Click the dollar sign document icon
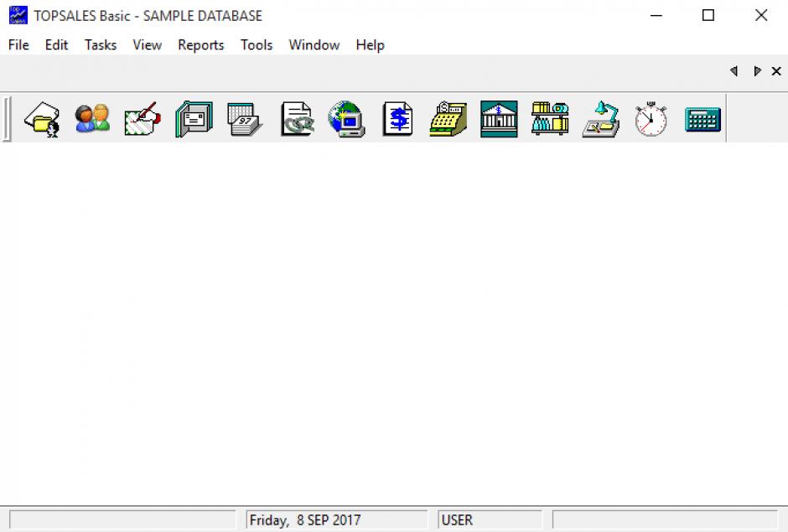Image resolution: width=788 pixels, height=532 pixels. click(397, 119)
